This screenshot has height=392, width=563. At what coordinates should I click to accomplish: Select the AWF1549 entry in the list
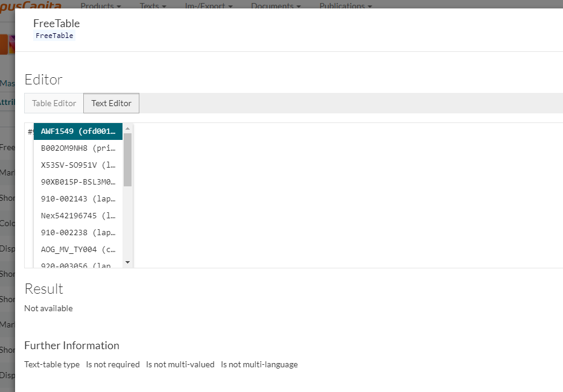(x=77, y=131)
